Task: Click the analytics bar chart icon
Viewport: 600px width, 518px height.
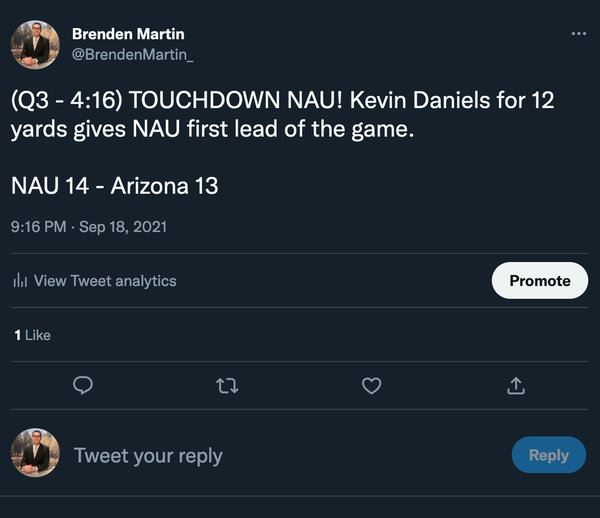Action: [20, 281]
